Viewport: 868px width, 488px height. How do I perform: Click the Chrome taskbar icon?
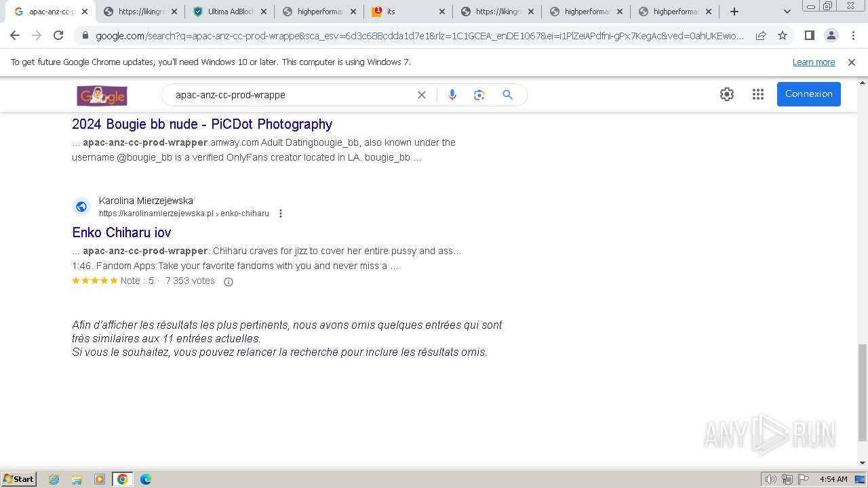(x=123, y=479)
